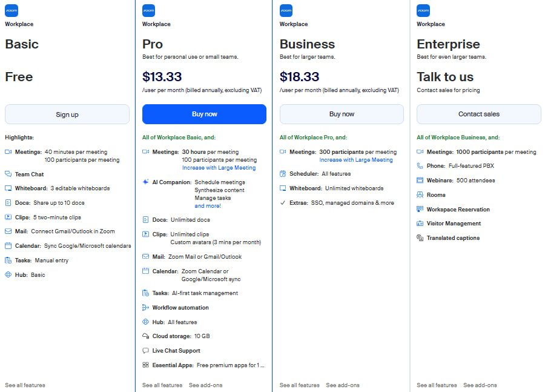Open See add-ons link under Business
Screen dimensions: 545x392
343,385
